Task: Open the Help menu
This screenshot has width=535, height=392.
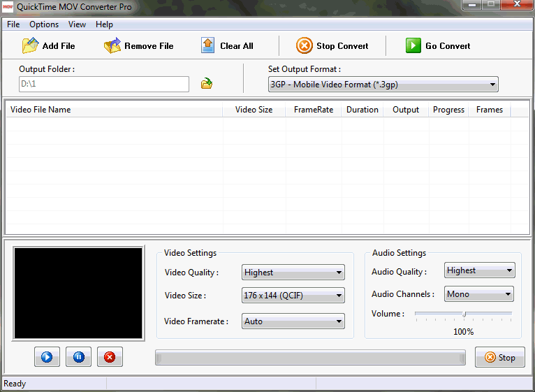Action: [104, 24]
